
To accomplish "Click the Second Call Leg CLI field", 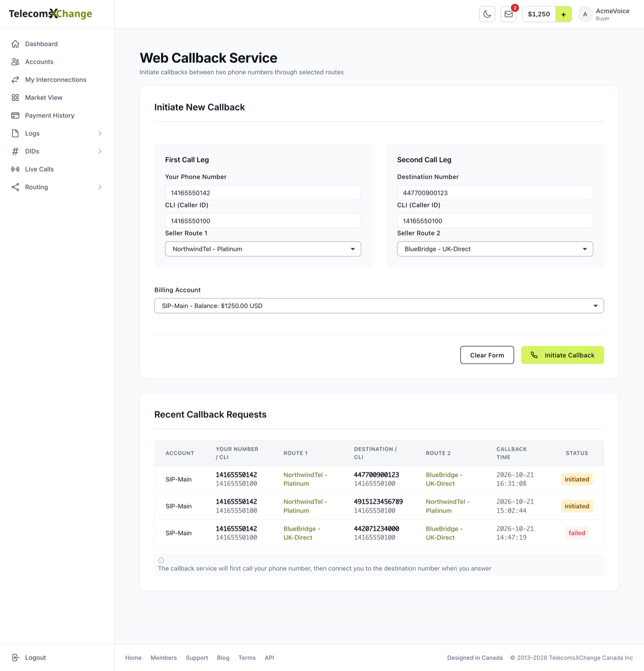I will click(495, 221).
